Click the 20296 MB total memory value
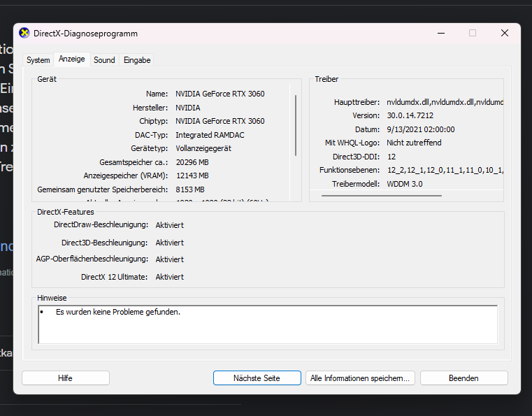This screenshot has height=416, width=532. 192,162
